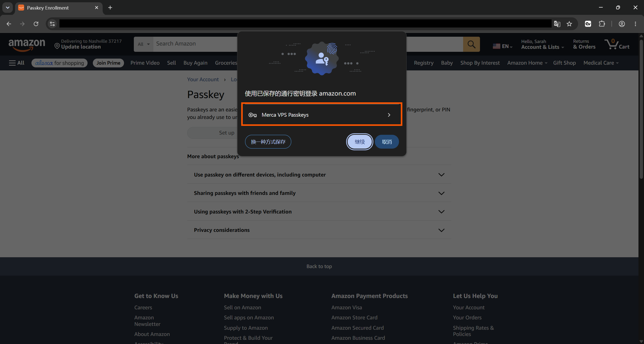Open Amazon Secured Card footer link
The height and width of the screenshot is (344, 644).
[357, 328]
